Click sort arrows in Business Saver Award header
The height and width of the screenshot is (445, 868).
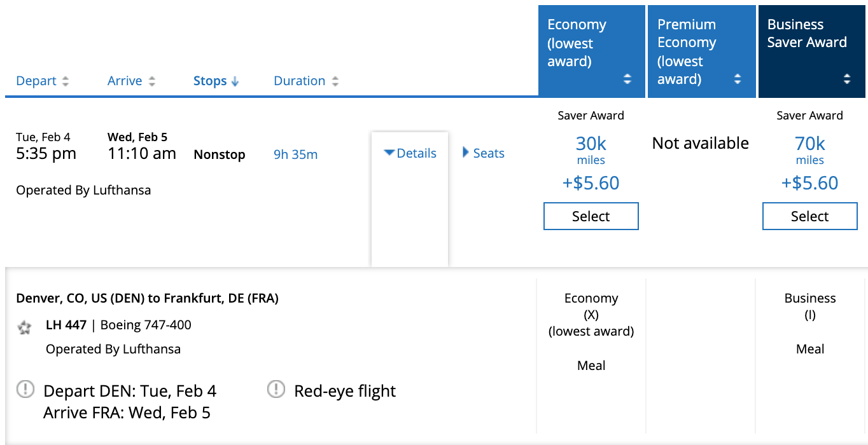point(847,79)
